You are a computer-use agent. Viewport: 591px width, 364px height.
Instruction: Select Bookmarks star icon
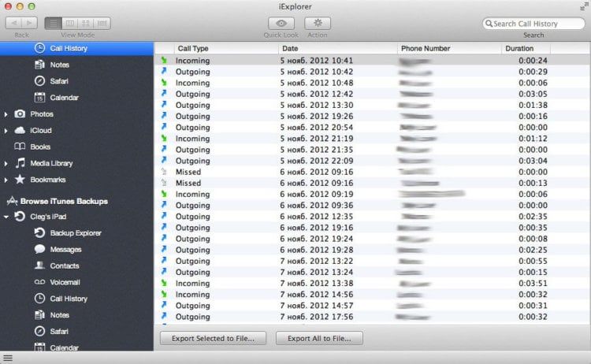click(x=20, y=180)
